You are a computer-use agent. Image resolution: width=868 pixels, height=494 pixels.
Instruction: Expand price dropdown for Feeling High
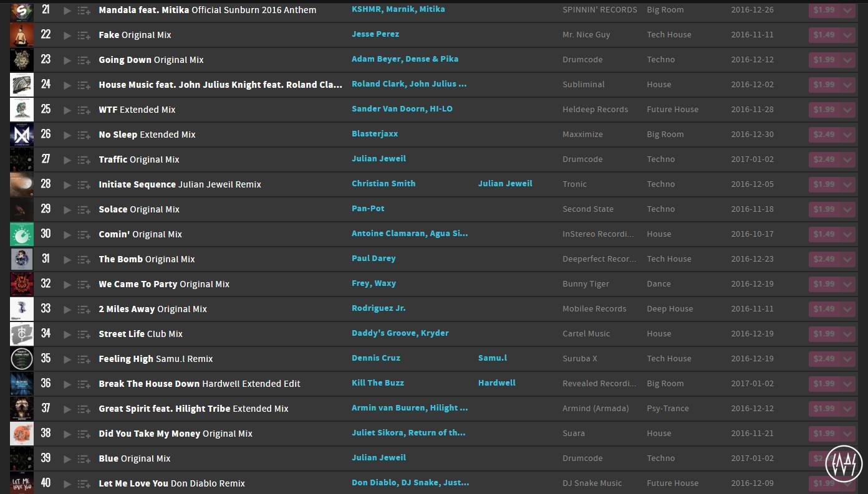click(847, 359)
